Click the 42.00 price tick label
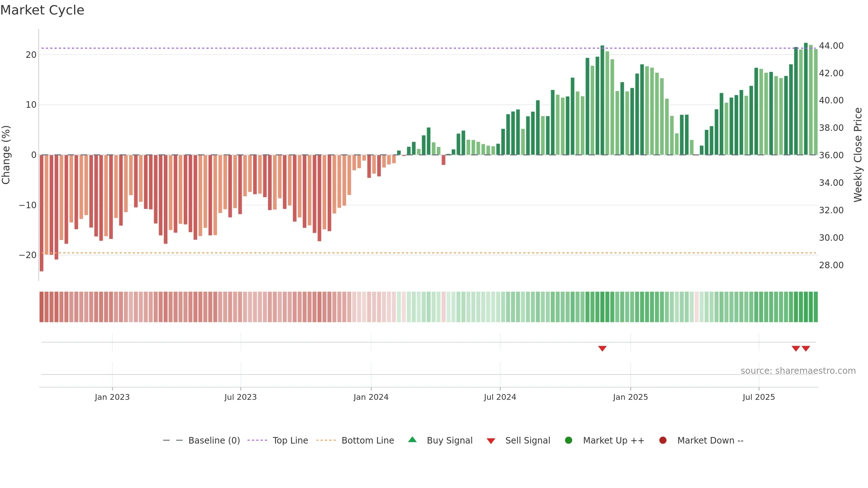868x488 pixels. tap(831, 73)
